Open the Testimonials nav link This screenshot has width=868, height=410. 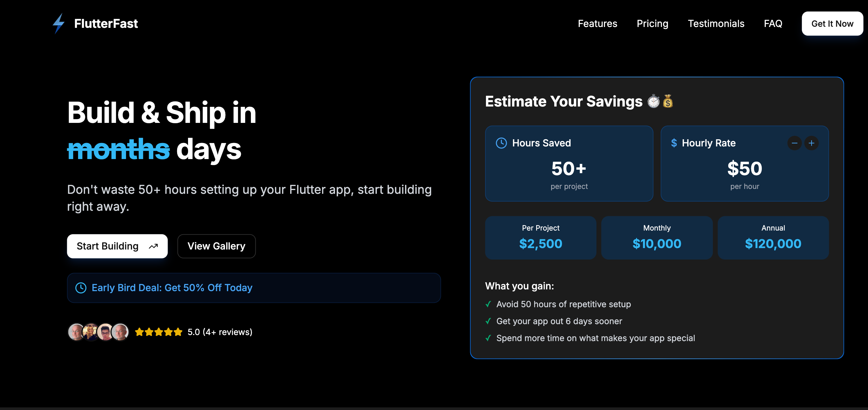coord(716,24)
